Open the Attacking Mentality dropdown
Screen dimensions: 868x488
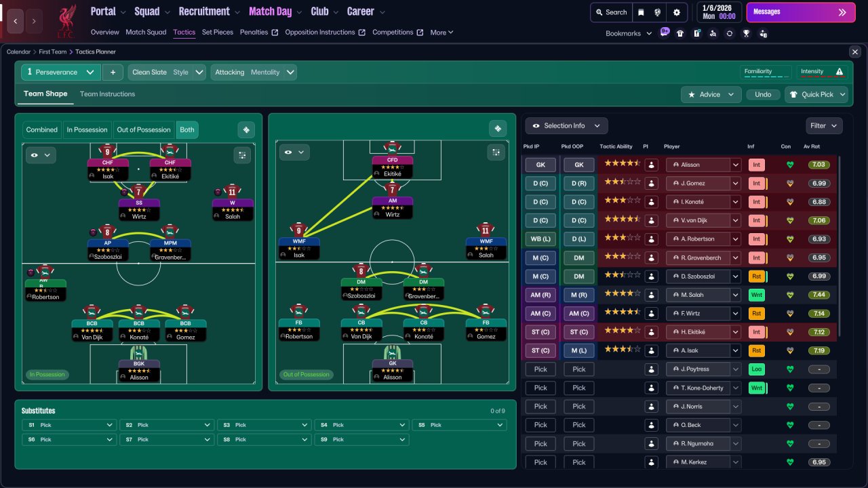point(254,73)
